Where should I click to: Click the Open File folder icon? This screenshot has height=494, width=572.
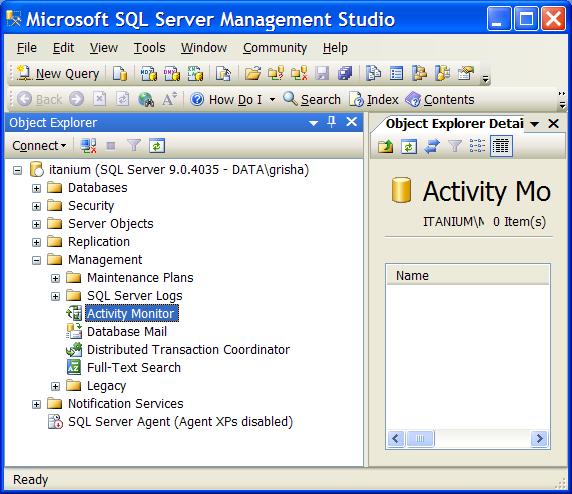click(x=253, y=73)
